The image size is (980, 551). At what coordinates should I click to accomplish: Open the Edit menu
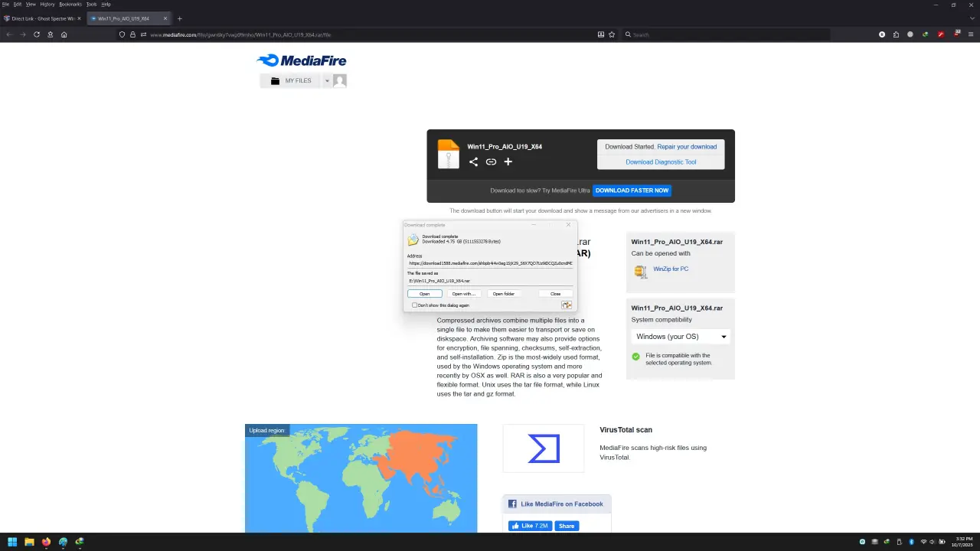18,4
